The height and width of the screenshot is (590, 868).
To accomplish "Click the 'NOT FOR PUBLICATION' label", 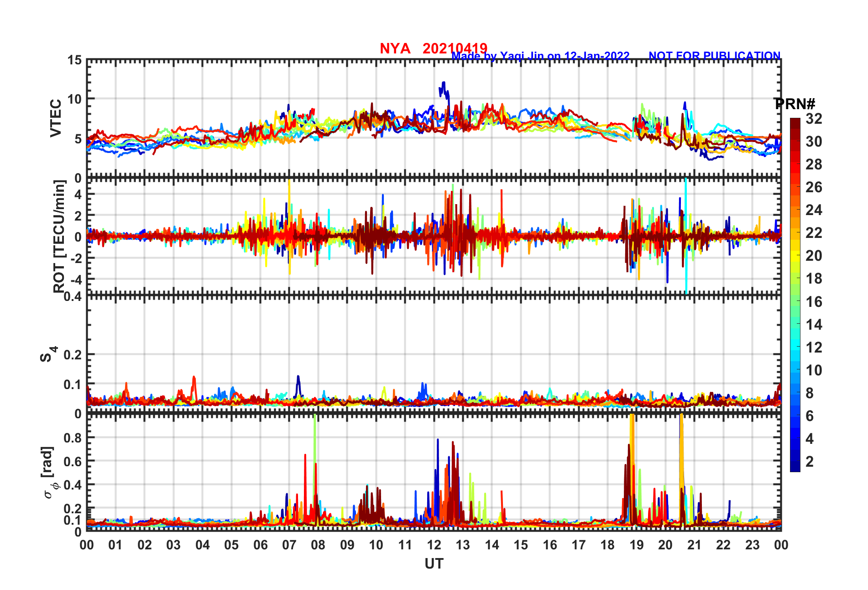I will coord(715,56).
